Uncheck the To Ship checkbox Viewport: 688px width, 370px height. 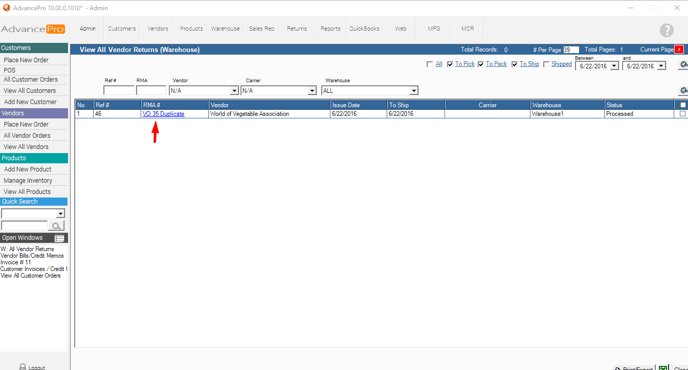[x=514, y=64]
